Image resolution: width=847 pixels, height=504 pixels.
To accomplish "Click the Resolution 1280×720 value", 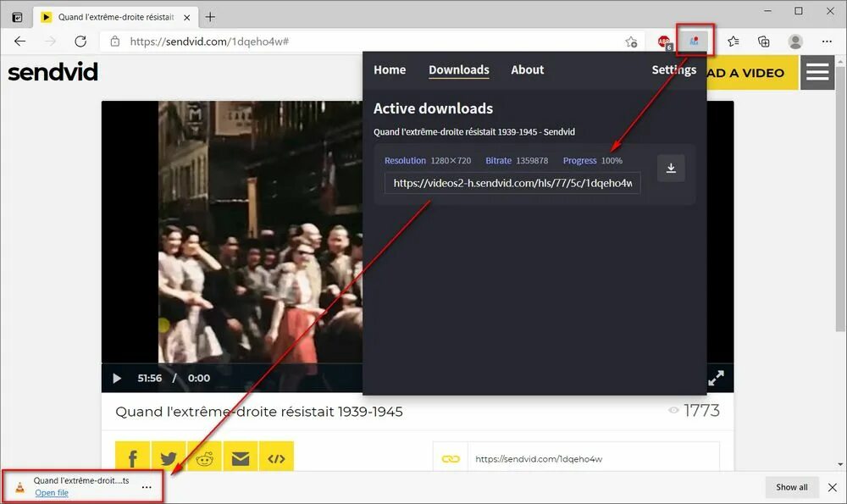I will (451, 160).
